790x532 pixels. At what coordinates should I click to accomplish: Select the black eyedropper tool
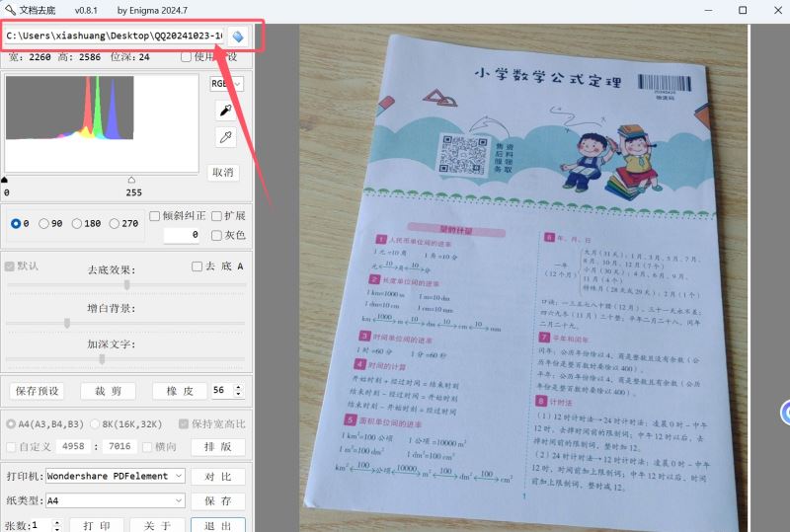pyautogui.click(x=225, y=110)
